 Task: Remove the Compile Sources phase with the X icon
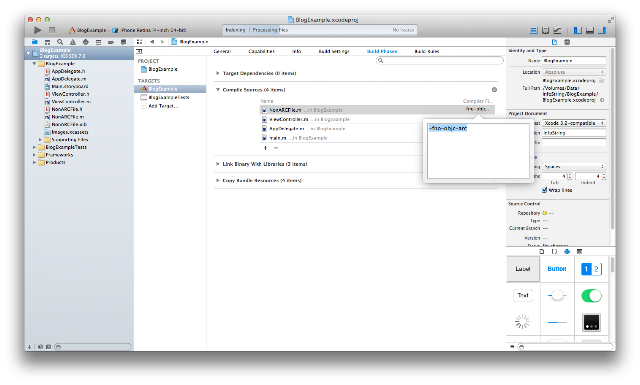pos(494,89)
